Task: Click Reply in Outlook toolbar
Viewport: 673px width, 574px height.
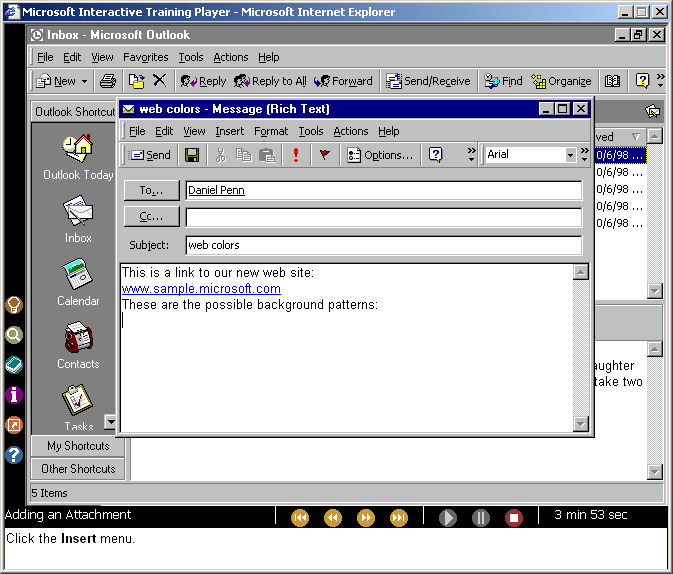Action: tap(203, 81)
